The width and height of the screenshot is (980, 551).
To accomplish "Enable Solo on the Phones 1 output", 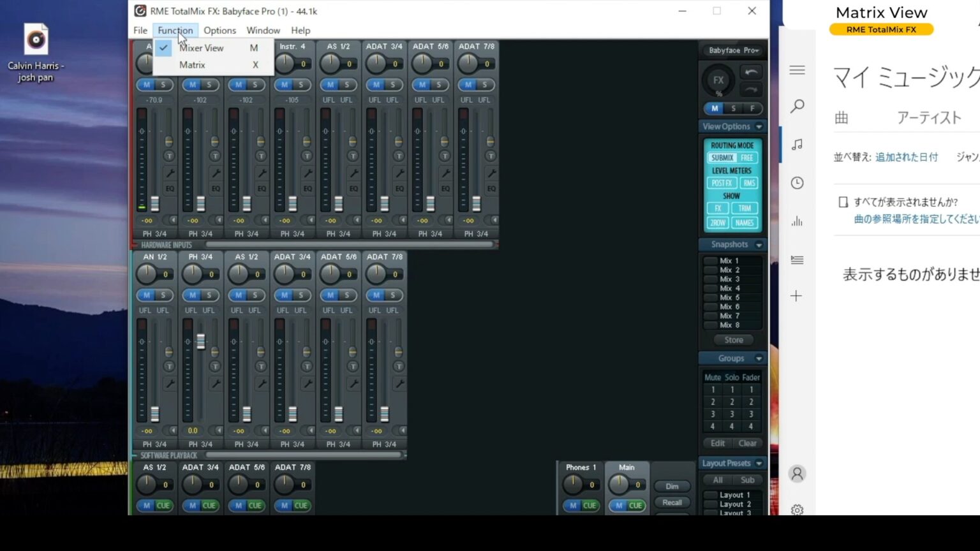I will 588,506.
